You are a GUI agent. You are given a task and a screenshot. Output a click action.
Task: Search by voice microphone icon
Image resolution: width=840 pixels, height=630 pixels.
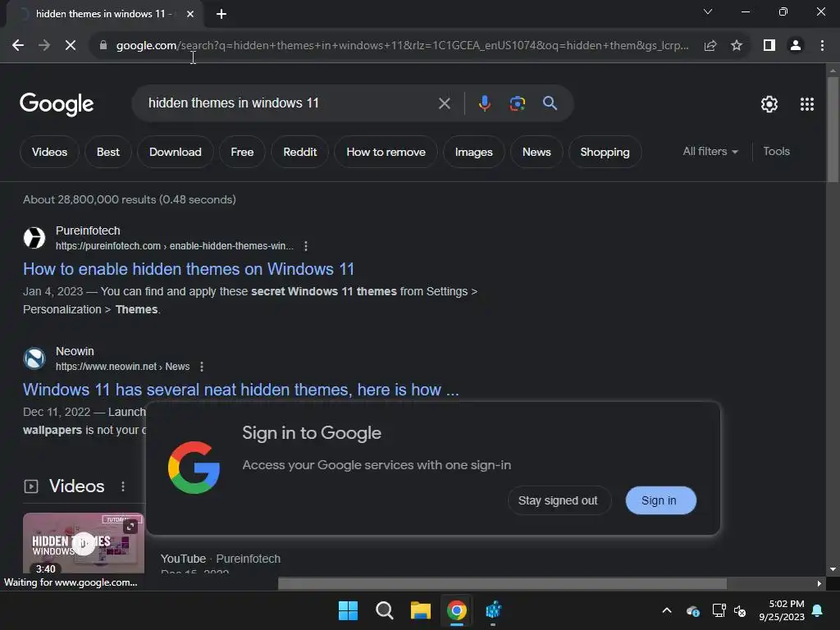pyautogui.click(x=484, y=103)
